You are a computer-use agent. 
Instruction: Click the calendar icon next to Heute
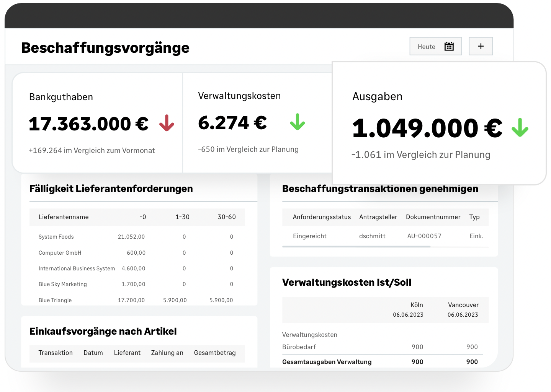[x=449, y=46]
